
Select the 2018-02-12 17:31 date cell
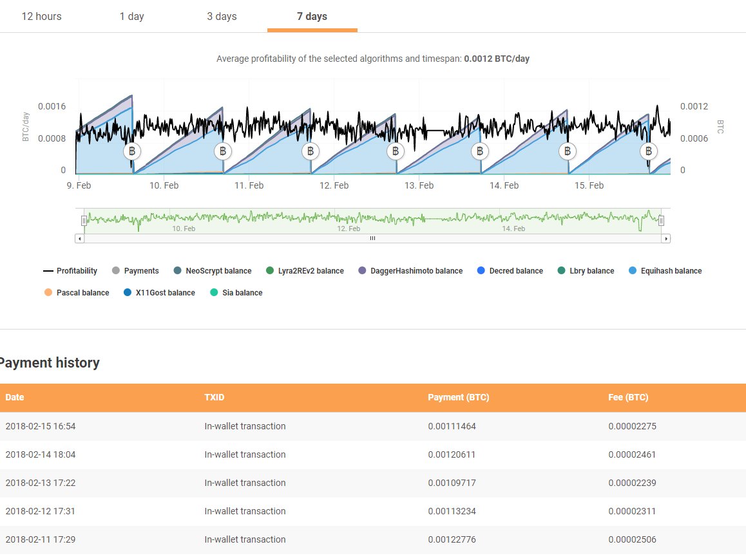point(41,511)
